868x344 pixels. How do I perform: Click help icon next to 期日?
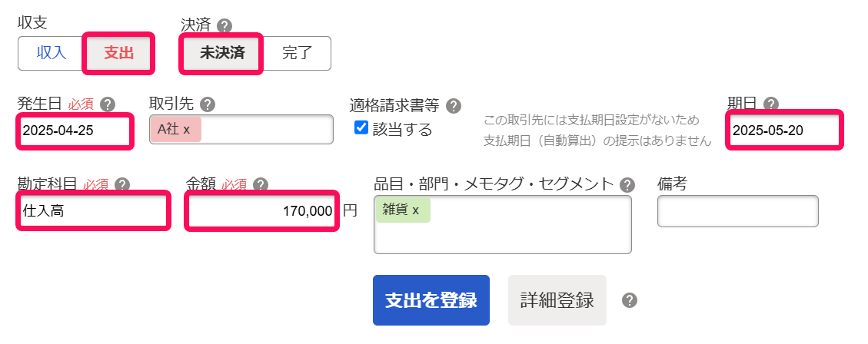point(771,104)
